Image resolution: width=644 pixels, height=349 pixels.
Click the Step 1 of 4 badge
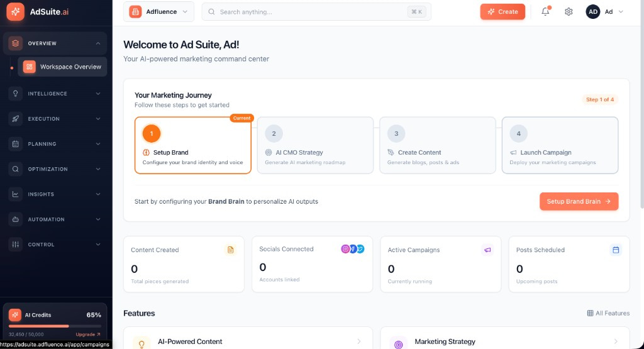(599, 99)
